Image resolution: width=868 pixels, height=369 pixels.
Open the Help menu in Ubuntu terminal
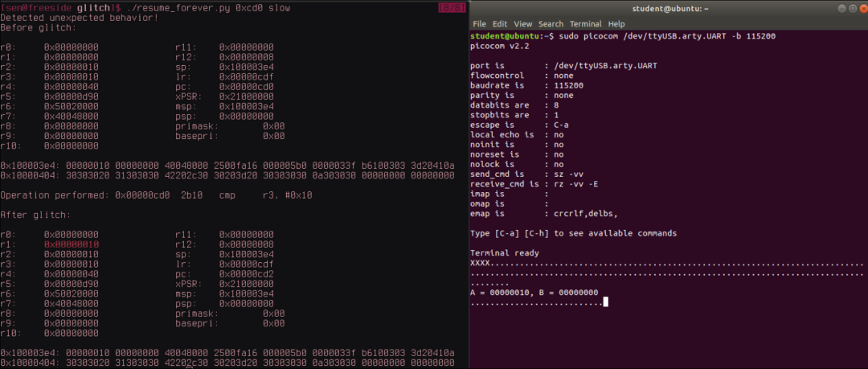pyautogui.click(x=616, y=24)
